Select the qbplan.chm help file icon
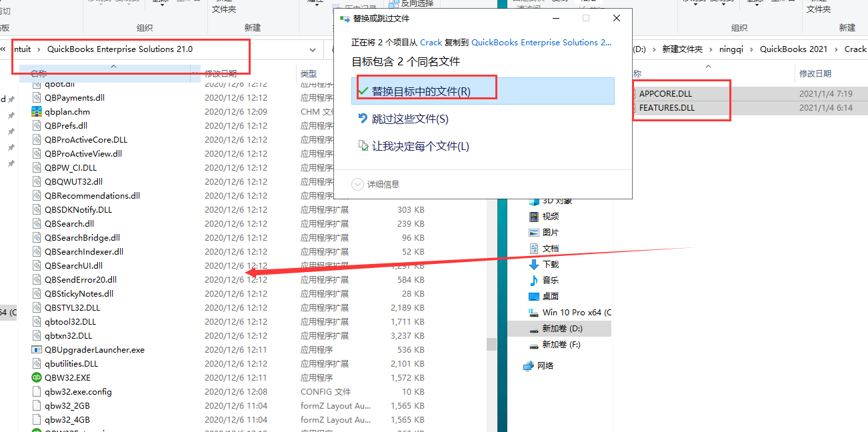 click(x=37, y=111)
